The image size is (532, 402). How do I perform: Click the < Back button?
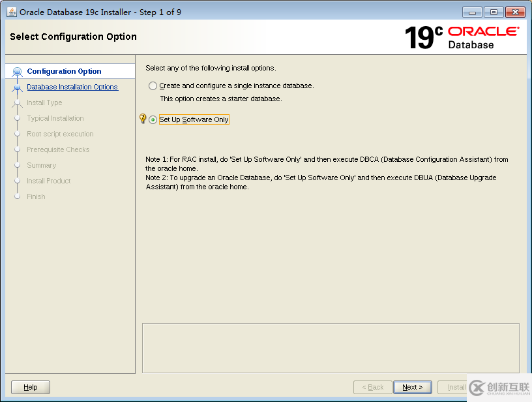click(372, 387)
